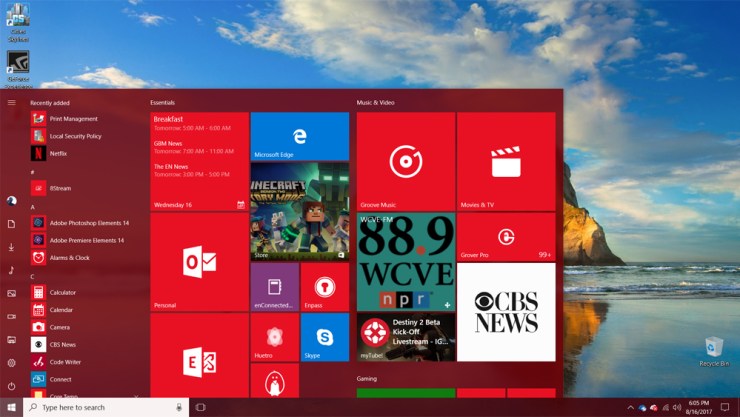Open Music folder from Start sidebar
This screenshot has height=417, width=740.
coord(11,270)
